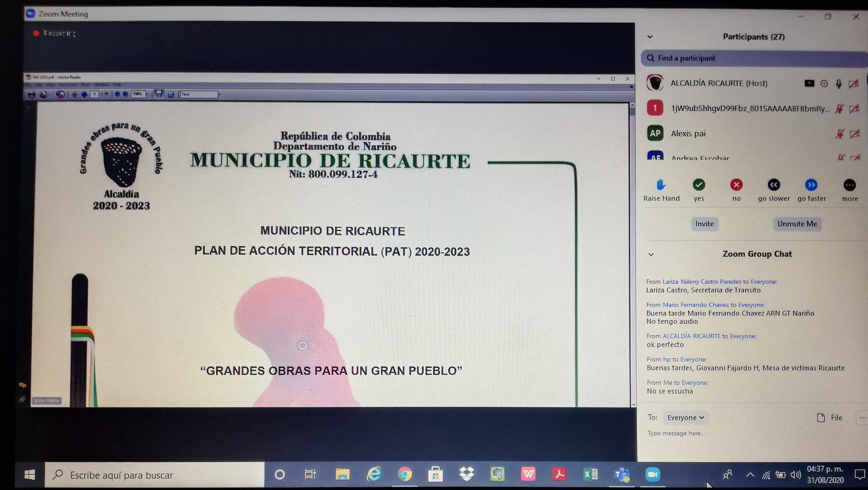Viewport: 868px width, 490px height.
Task: Click the File attachment icon in chat
Action: tap(821, 418)
